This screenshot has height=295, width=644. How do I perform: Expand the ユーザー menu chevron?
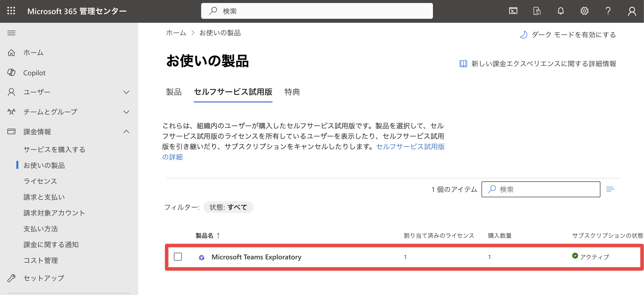[126, 92]
